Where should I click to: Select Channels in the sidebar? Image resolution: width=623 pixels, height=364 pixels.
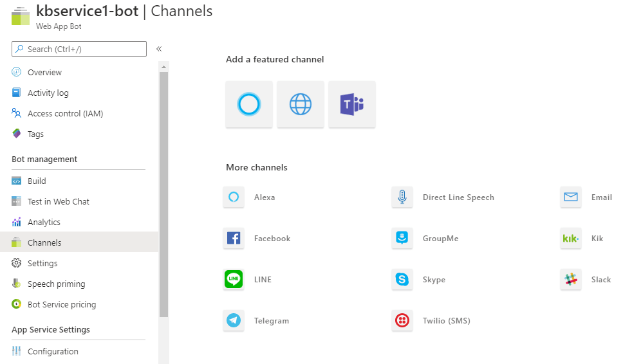(79, 242)
